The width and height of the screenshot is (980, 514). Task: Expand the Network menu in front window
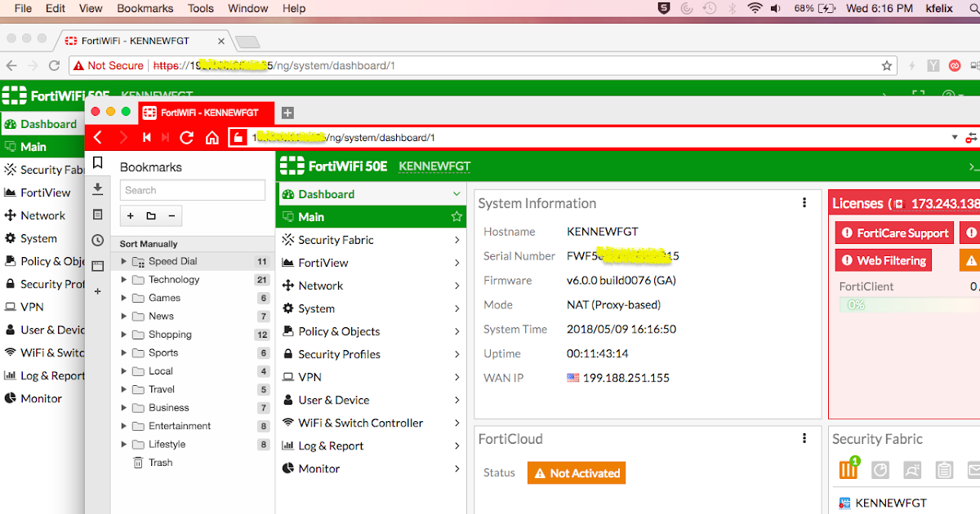coord(457,286)
